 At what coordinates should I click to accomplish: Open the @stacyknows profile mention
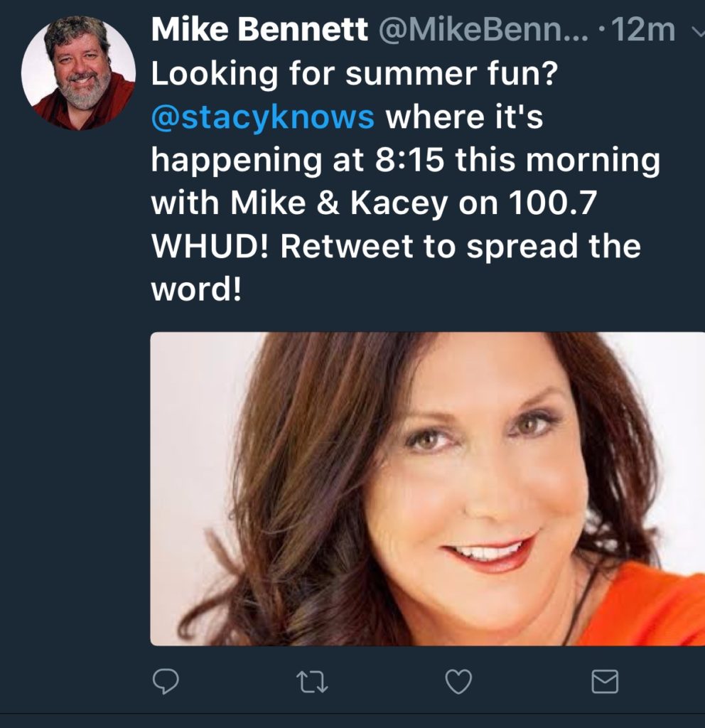click(x=263, y=117)
